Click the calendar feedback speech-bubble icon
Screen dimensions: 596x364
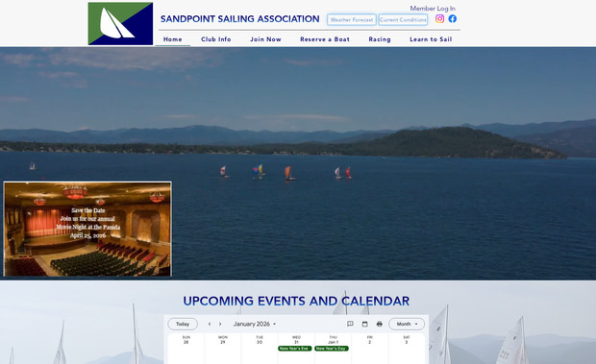(x=350, y=324)
